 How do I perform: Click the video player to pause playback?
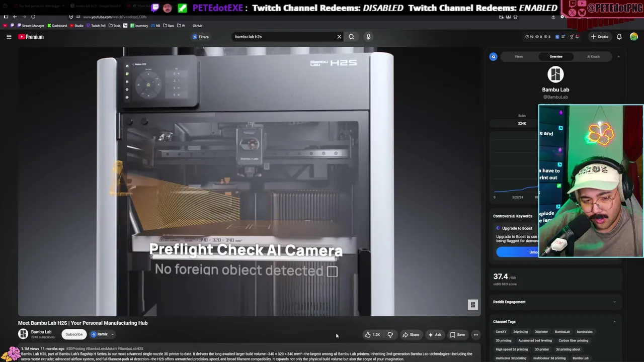(x=250, y=181)
